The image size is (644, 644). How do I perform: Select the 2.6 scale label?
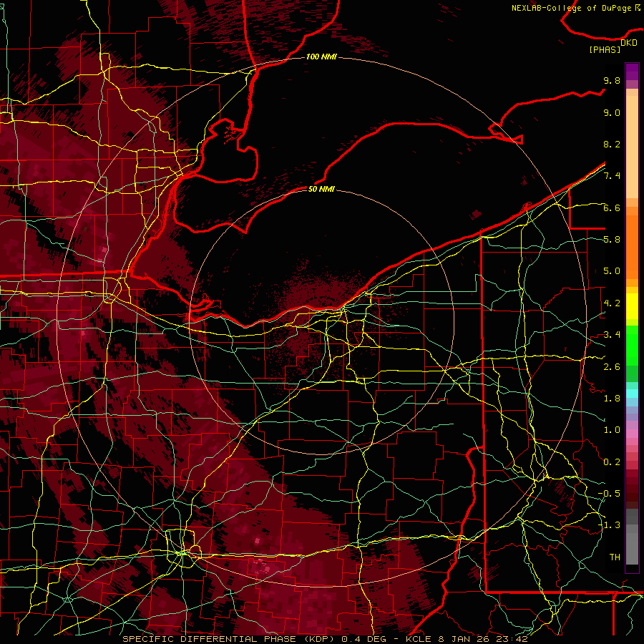(612, 367)
